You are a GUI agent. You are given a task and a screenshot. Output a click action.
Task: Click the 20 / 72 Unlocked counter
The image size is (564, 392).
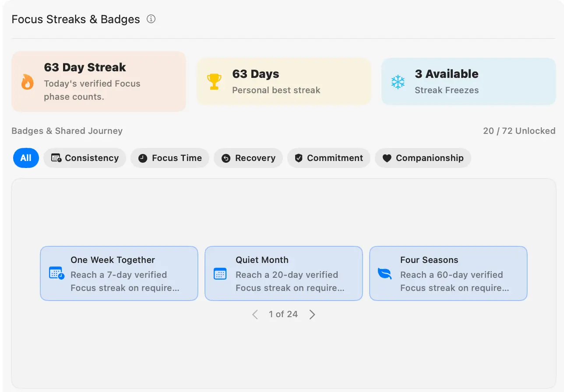point(519,131)
